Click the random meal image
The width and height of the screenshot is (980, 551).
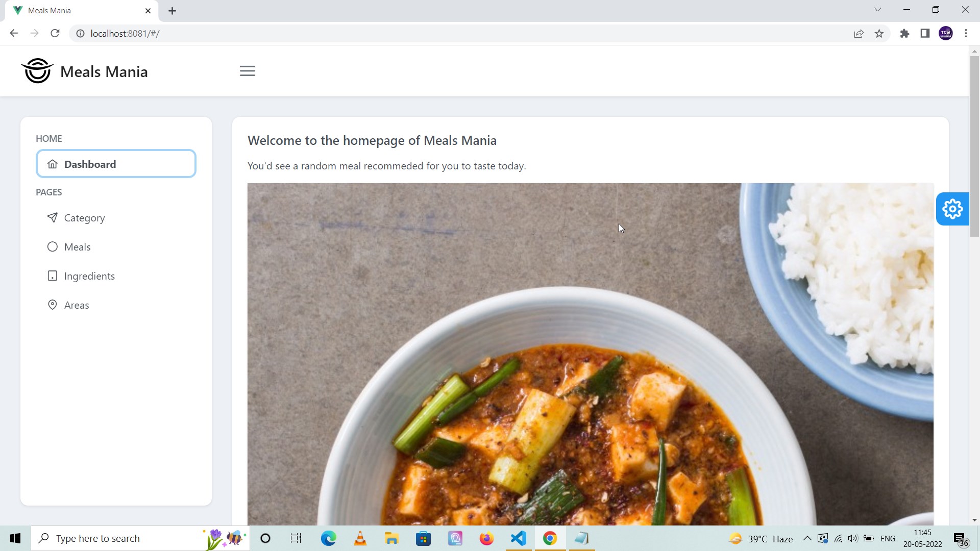tap(590, 354)
